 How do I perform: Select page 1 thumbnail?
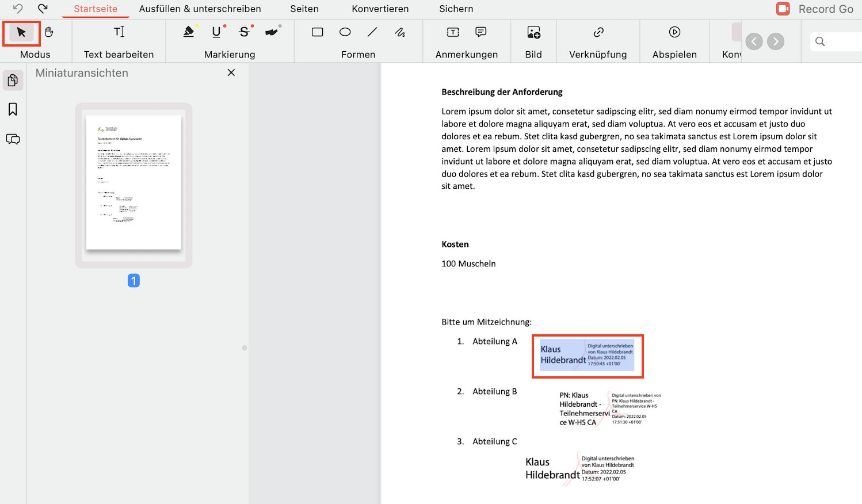(134, 182)
